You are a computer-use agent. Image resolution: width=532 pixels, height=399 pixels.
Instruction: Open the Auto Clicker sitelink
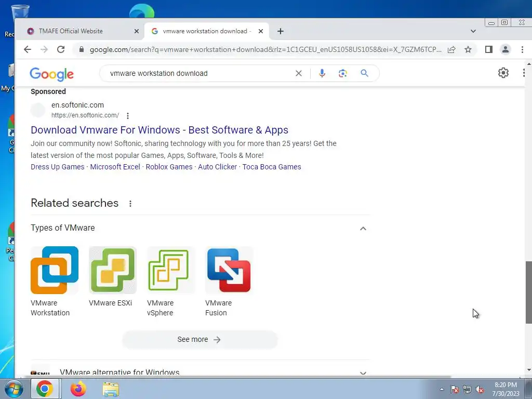(x=218, y=167)
